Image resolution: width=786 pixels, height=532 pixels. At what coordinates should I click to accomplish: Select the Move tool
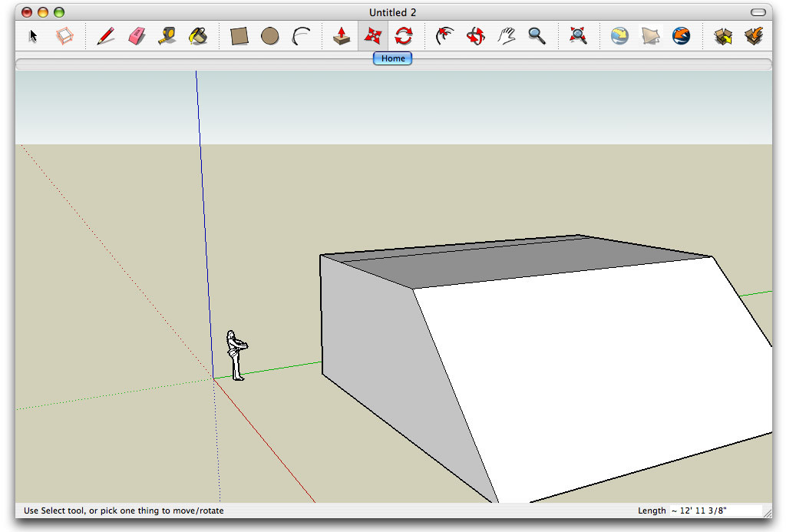point(373,35)
